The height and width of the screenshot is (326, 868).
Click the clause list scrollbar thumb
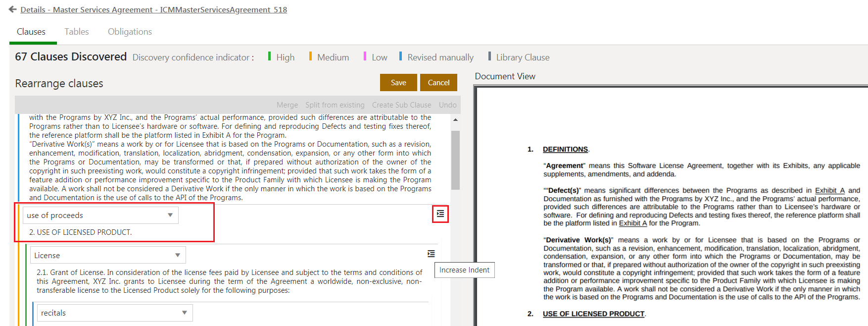[x=455, y=160]
